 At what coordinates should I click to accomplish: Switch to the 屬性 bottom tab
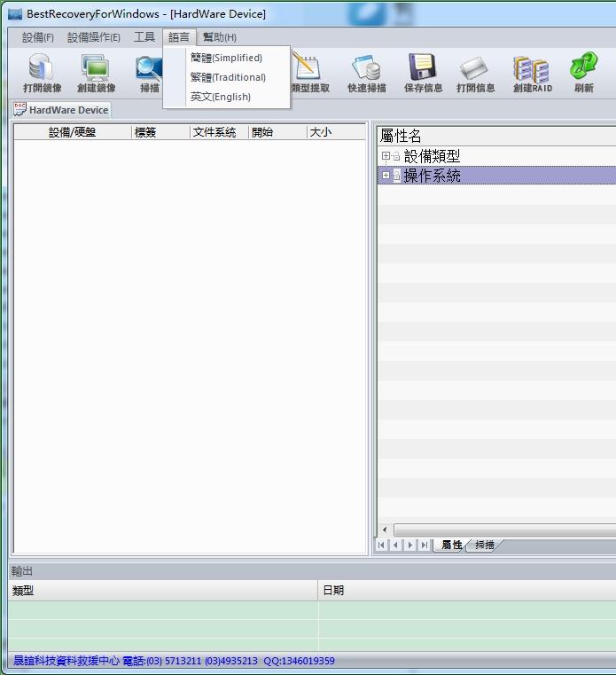pos(451,545)
